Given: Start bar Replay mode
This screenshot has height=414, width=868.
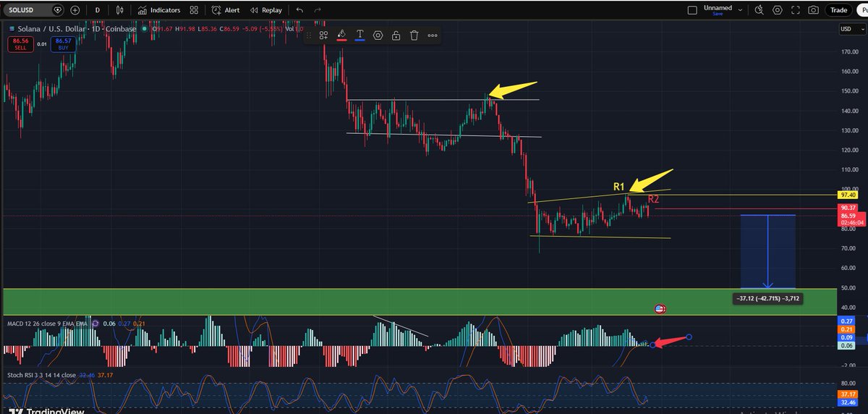Looking at the screenshot, I should (x=265, y=10).
